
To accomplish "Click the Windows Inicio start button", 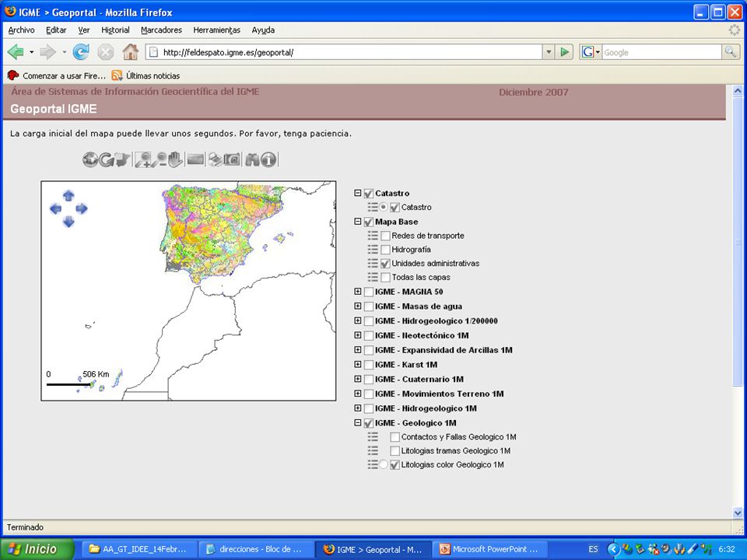I will (x=37, y=549).
